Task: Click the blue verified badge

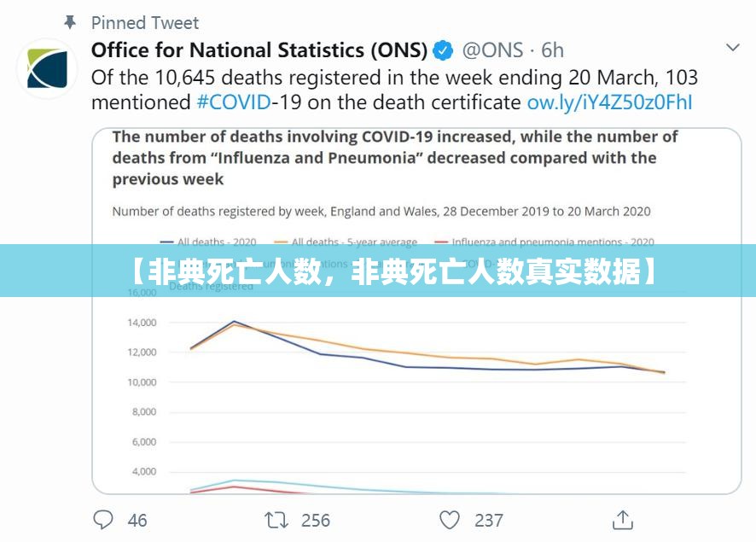Action: pyautogui.click(x=443, y=50)
